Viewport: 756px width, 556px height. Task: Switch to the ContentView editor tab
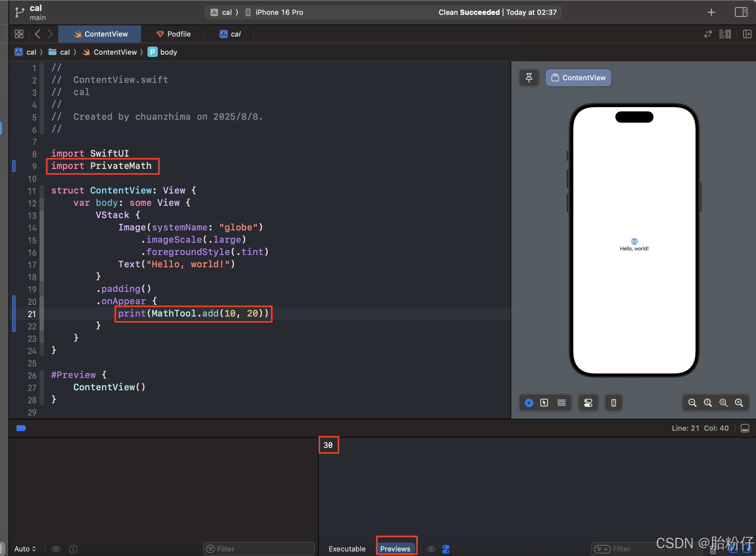pos(100,34)
